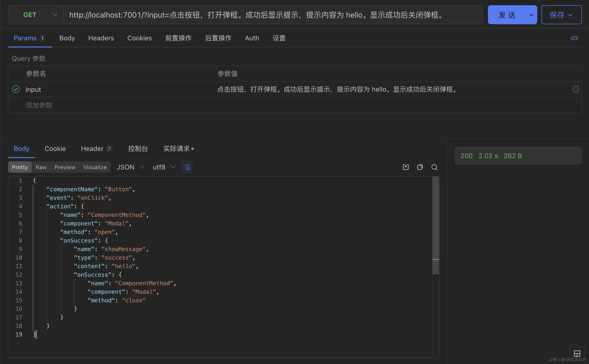Click the "name": "showMessage" line
The image size is (589, 364).
111,249
